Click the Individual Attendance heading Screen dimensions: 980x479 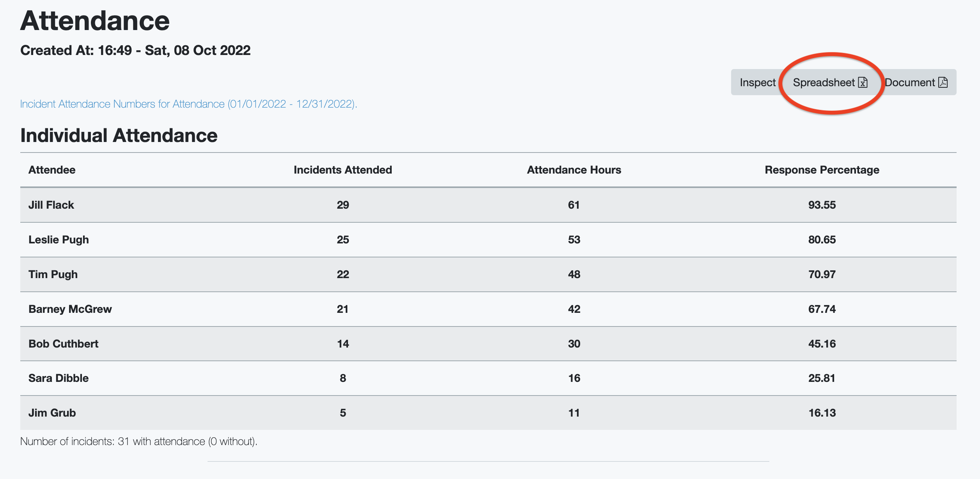(119, 136)
